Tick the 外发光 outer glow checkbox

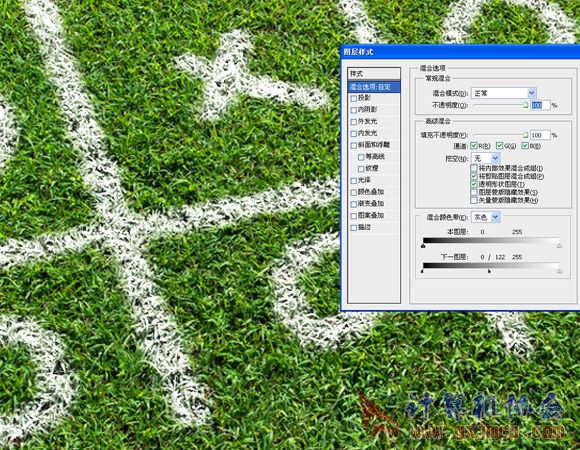point(354,122)
